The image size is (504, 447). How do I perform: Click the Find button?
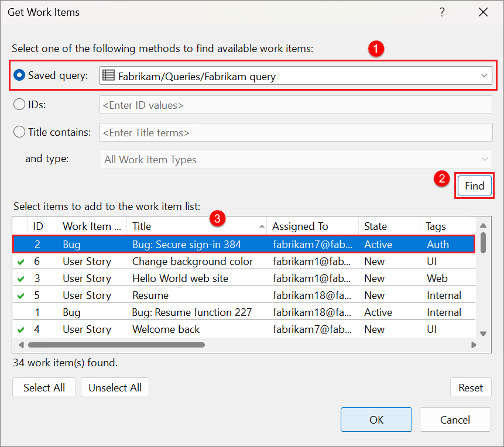tap(474, 185)
